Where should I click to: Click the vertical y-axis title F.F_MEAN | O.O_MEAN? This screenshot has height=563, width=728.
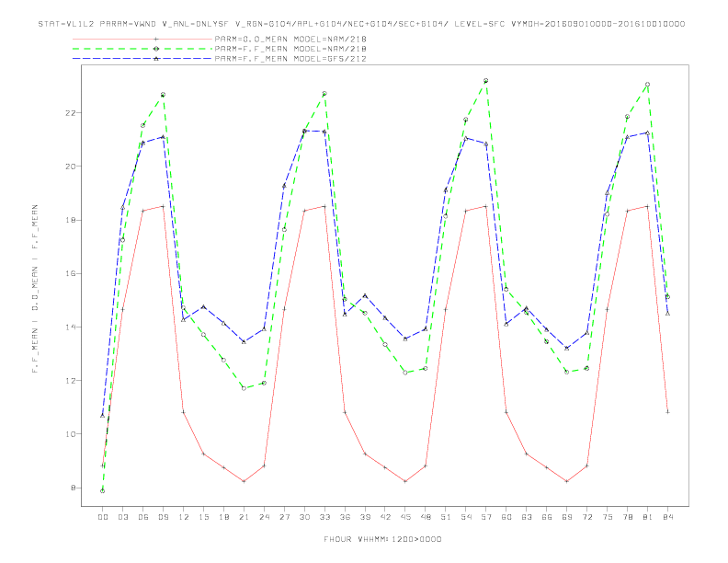pyautogui.click(x=35, y=289)
